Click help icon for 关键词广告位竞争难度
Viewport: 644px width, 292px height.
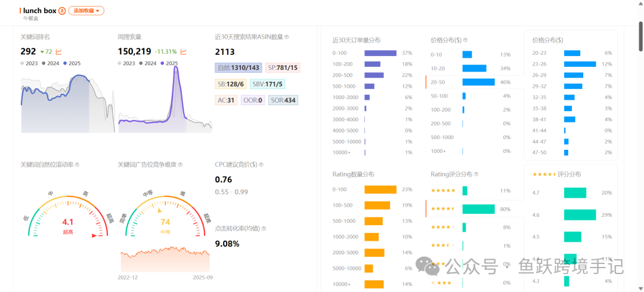180,164
